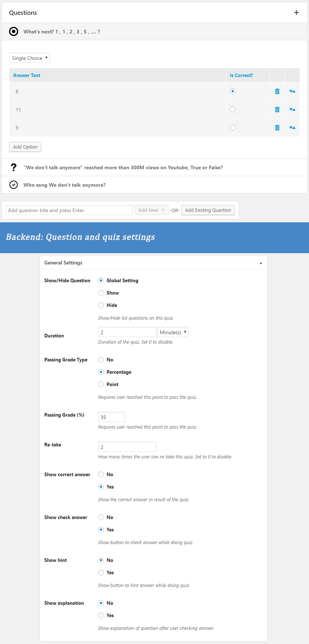
Task: Delete answer option 11 with trash icon
Action: coord(277,110)
